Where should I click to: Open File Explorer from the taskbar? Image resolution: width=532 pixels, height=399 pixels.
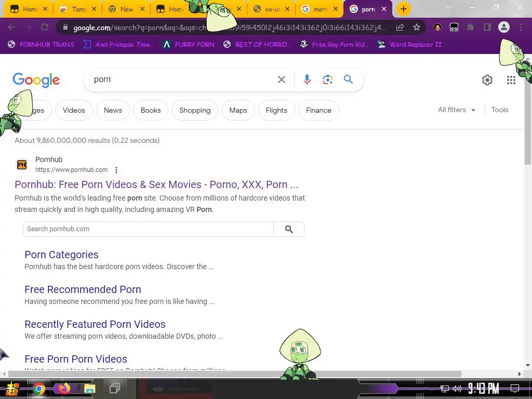pos(89,389)
